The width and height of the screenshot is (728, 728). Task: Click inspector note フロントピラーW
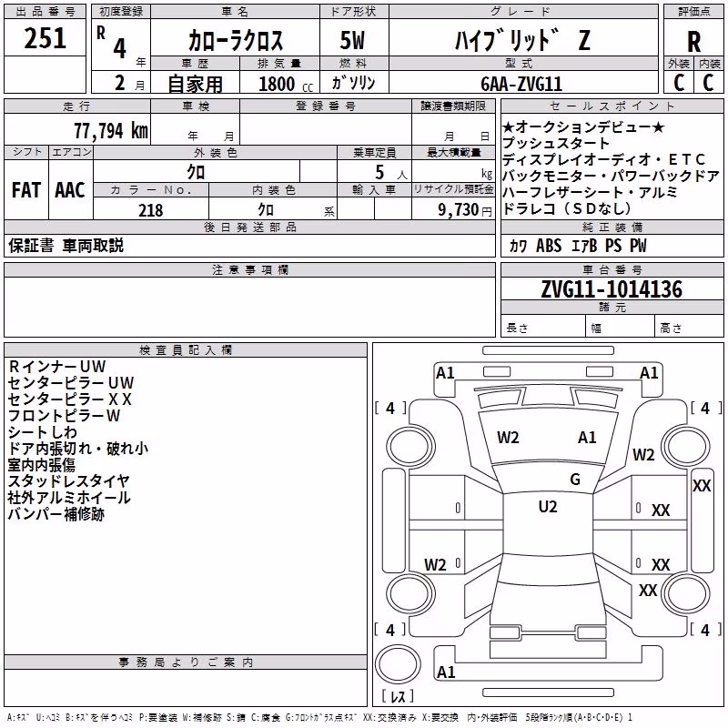(64, 416)
